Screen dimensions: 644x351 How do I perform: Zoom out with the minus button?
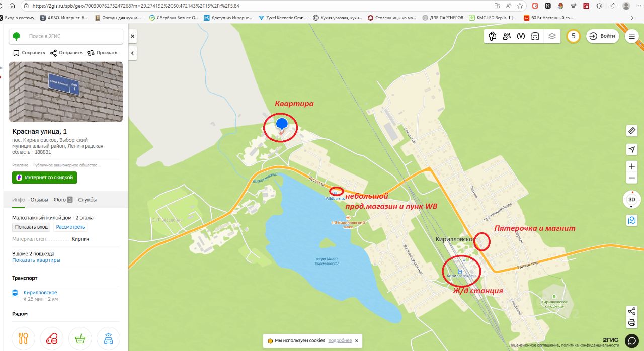click(632, 179)
